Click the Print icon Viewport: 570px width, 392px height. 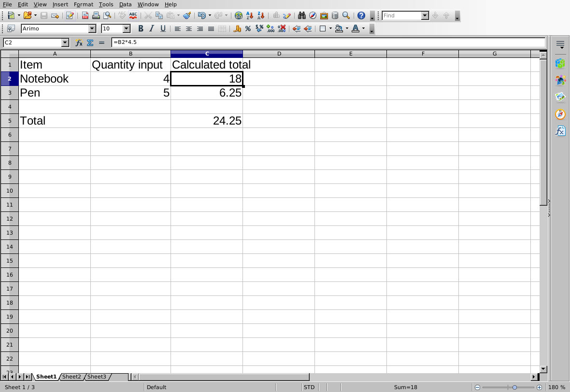pos(96,15)
